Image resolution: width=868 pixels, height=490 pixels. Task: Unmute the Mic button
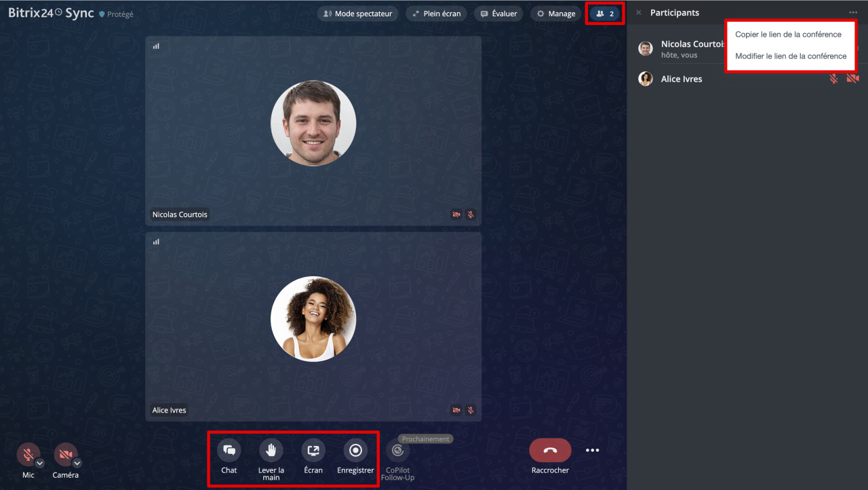point(28,454)
